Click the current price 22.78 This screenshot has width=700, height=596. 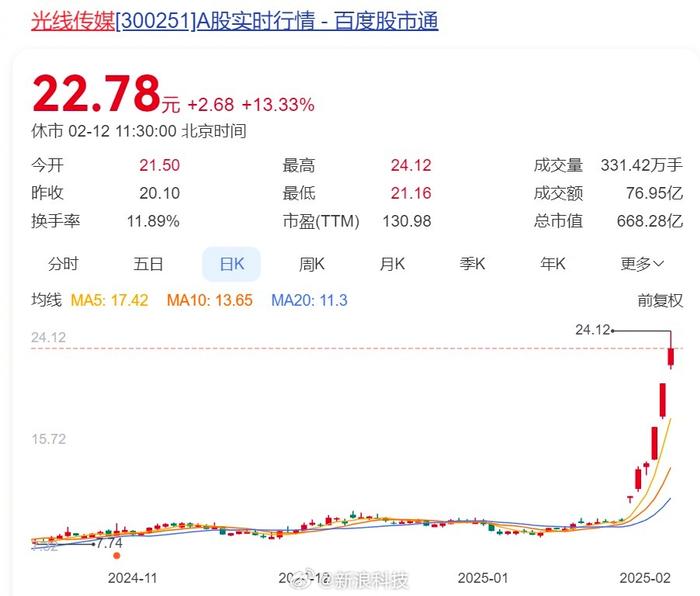coord(96,94)
